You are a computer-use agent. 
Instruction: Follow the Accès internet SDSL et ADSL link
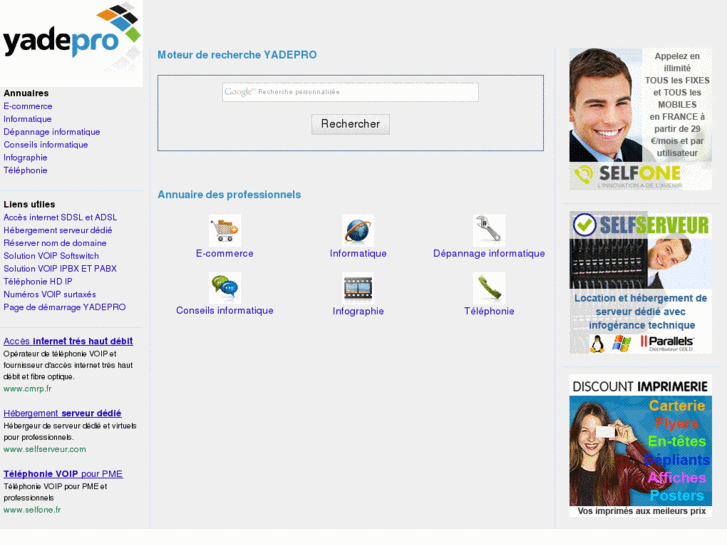pos(60,217)
